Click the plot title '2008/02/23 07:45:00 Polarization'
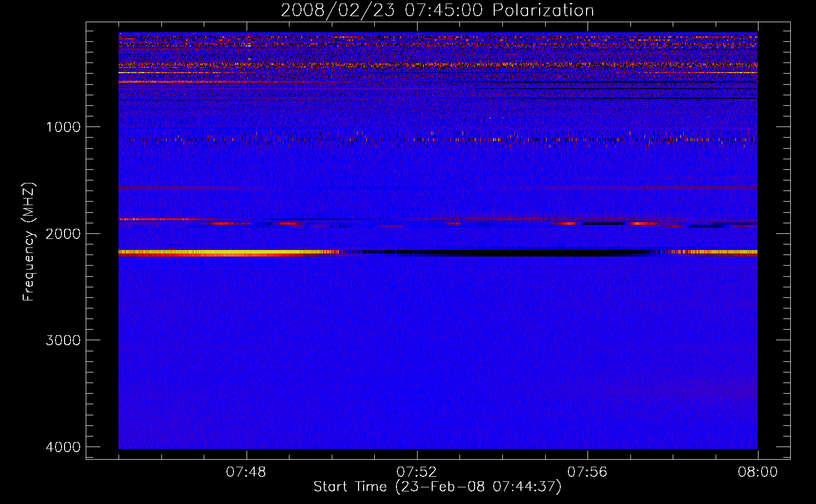Viewport: 816px width, 504px height. [x=437, y=10]
